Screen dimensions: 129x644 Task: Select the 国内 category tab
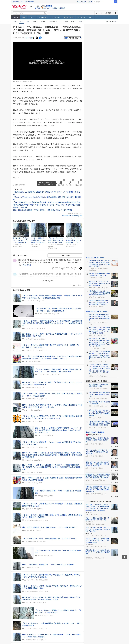[x=21, y=22]
